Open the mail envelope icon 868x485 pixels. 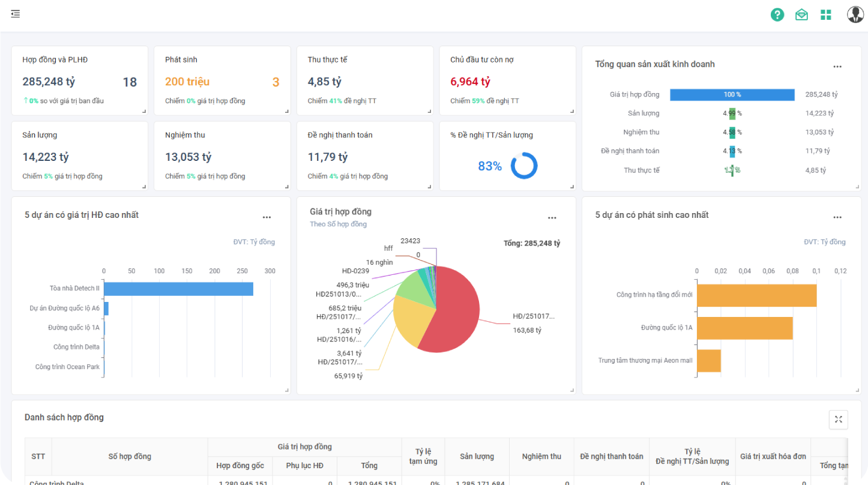801,15
